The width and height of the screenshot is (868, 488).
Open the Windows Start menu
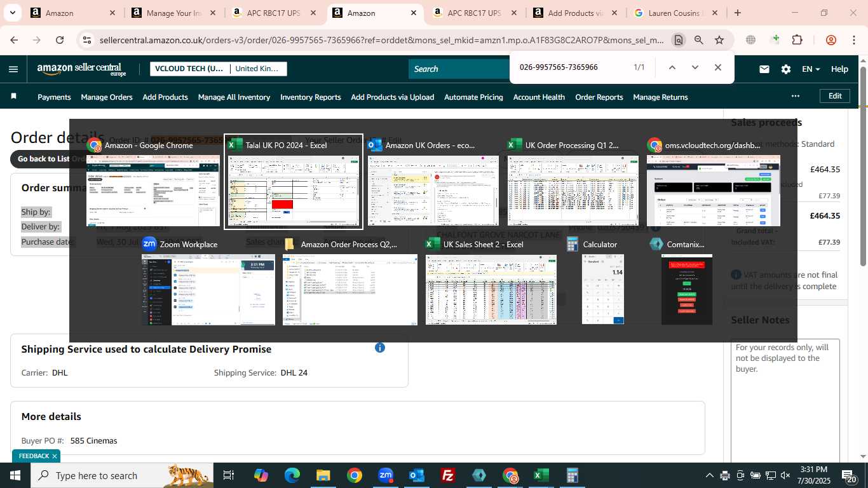click(15, 475)
